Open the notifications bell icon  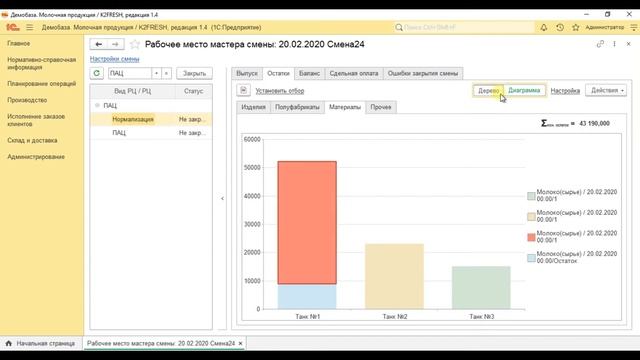click(544, 27)
